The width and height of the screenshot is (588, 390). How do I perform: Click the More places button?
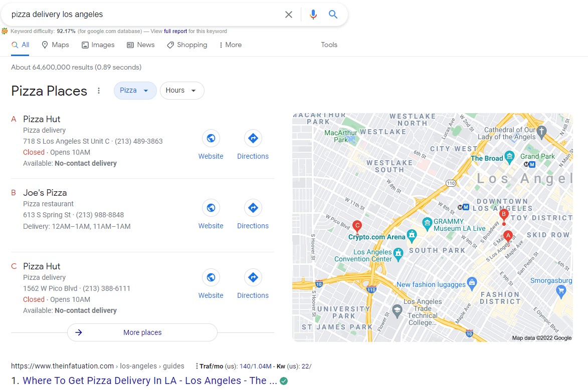[x=142, y=332]
